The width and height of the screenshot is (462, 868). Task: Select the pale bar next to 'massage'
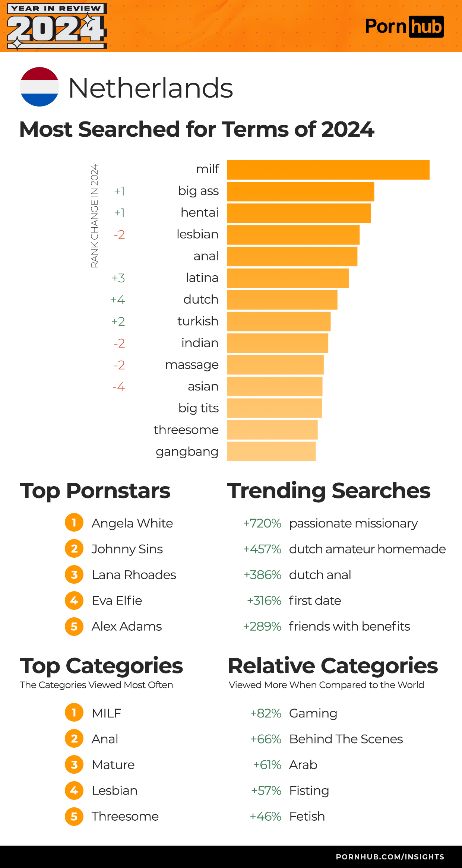(x=275, y=365)
